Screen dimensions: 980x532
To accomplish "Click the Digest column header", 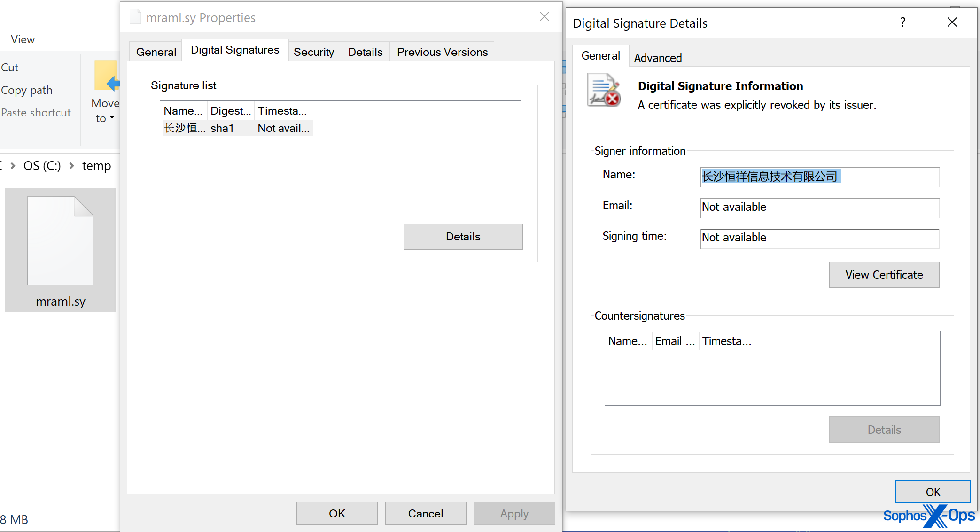I will (230, 111).
